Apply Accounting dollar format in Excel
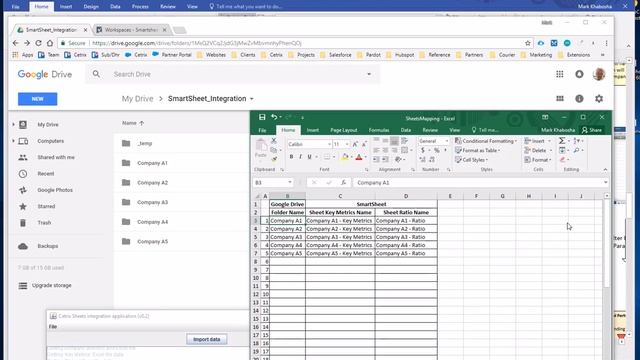The image size is (640, 360). (423, 151)
